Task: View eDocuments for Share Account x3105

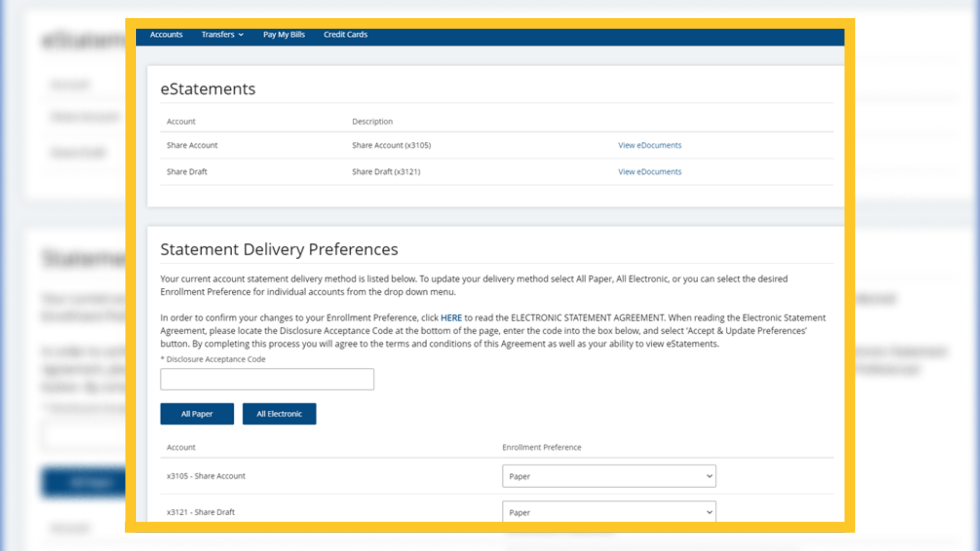Action: tap(649, 145)
